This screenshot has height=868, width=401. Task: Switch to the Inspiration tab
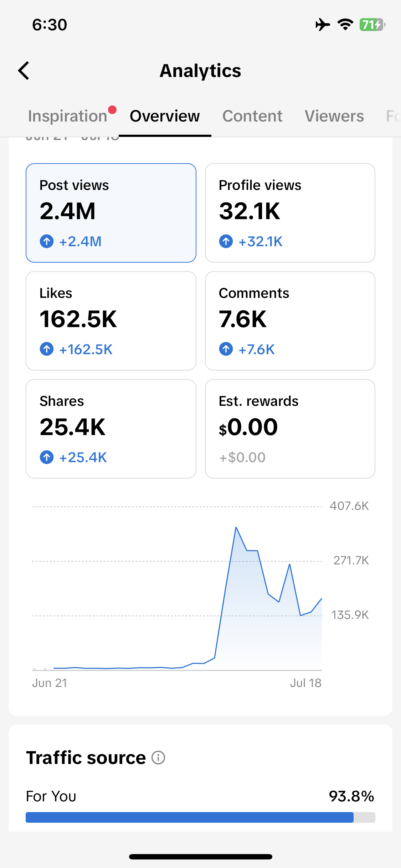tap(68, 116)
